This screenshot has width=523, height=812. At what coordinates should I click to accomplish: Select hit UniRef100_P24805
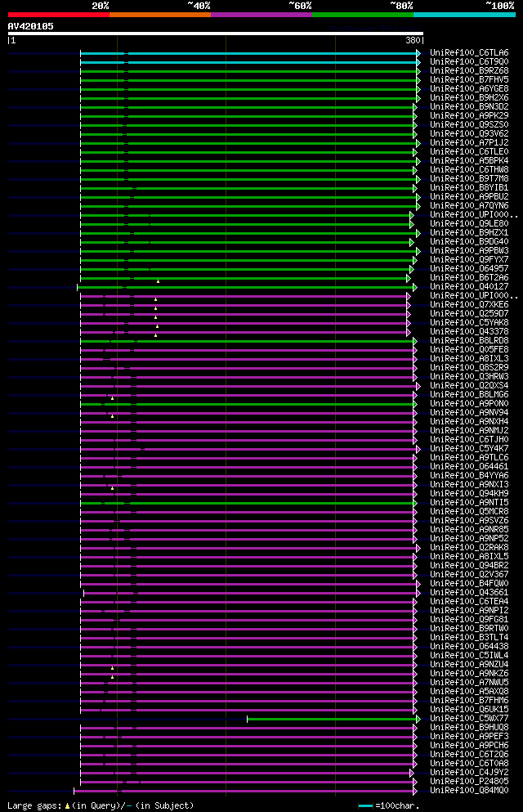[x=469, y=782]
